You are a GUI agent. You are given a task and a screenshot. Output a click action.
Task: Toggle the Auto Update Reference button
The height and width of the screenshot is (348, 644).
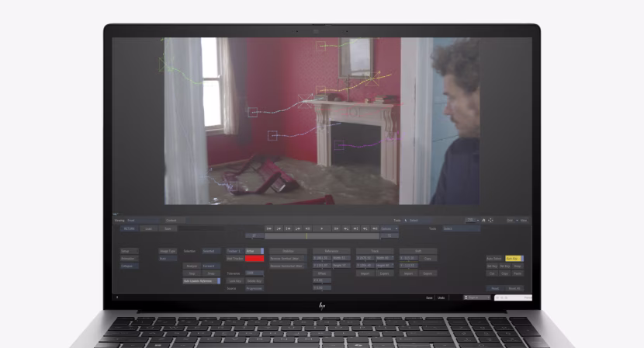(201, 281)
